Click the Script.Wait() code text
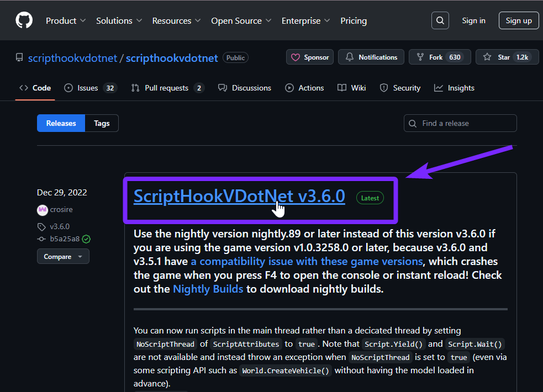Screen dimensions: 543x392 [475, 345]
